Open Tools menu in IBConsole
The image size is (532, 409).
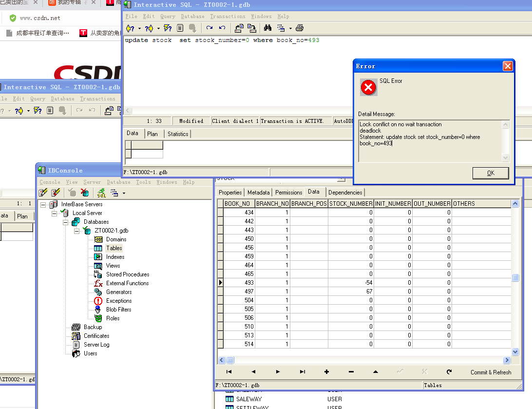(x=143, y=182)
